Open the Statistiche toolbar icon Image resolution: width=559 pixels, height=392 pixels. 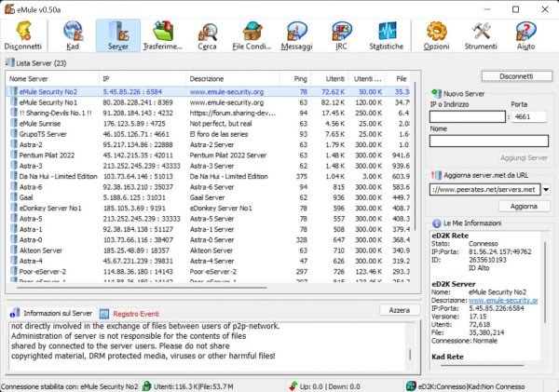point(386,35)
